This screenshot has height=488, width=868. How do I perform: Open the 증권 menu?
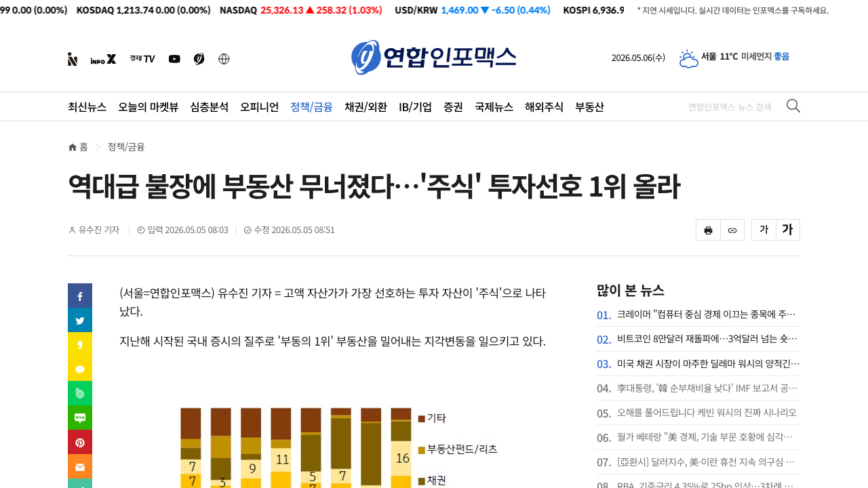pos(453,106)
